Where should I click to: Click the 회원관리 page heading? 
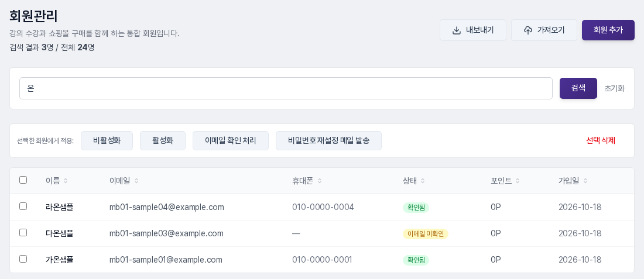point(33,16)
